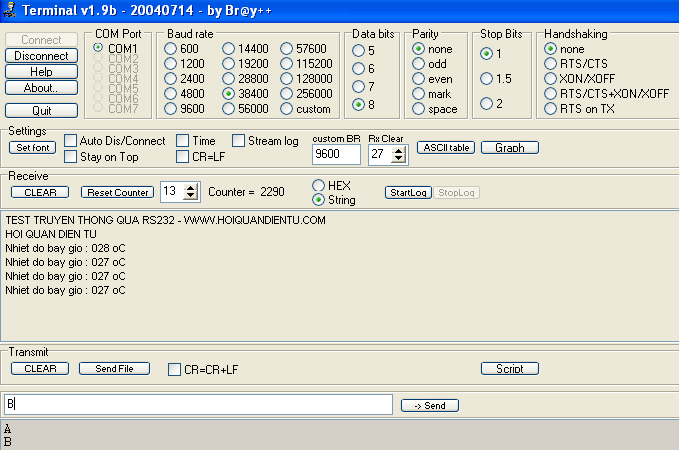Image resolution: width=679 pixels, height=450 pixels.
Task: Click the StartLog button
Action: click(408, 193)
